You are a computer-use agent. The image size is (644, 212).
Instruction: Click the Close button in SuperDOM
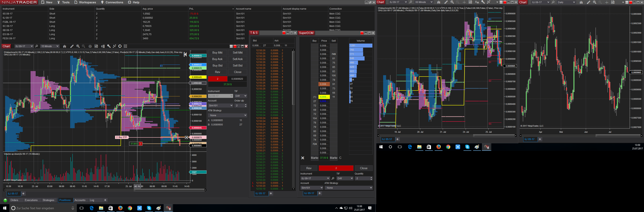[x=364, y=168]
